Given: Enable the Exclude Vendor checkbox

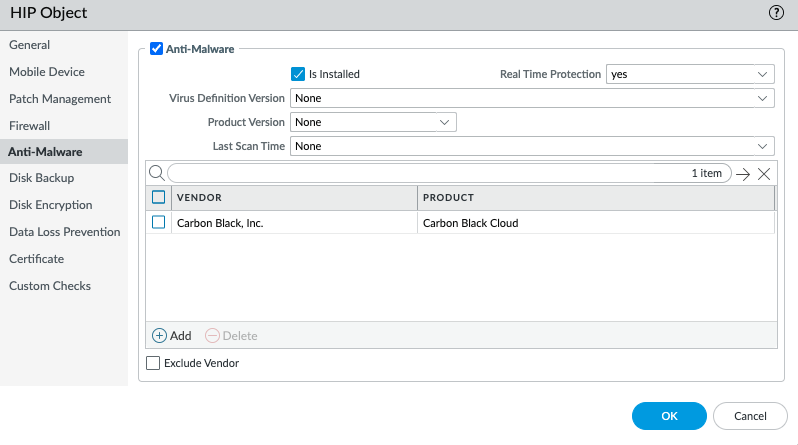Looking at the screenshot, I should (x=153, y=363).
